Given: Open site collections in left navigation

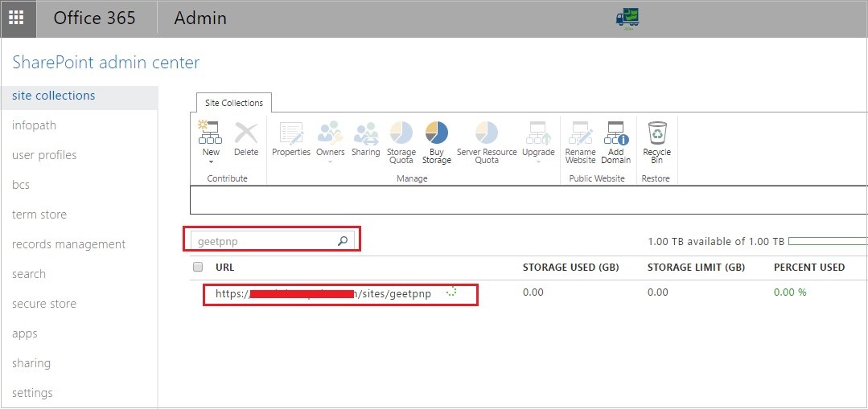Looking at the screenshot, I should click(54, 96).
